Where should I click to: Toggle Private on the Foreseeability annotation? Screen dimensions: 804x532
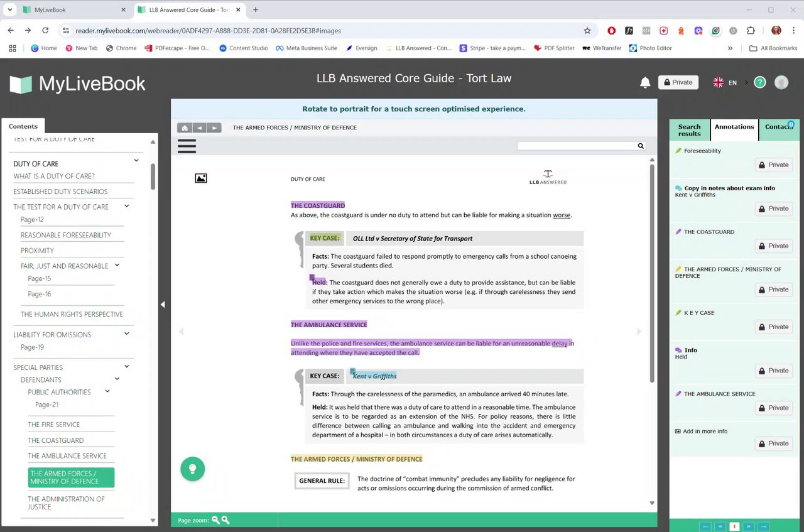(773, 165)
